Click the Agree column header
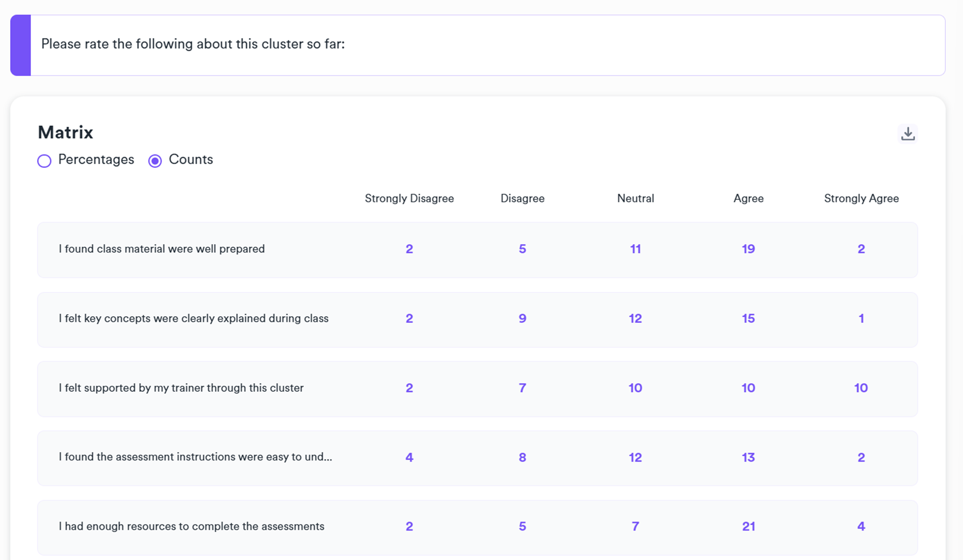 pos(748,198)
